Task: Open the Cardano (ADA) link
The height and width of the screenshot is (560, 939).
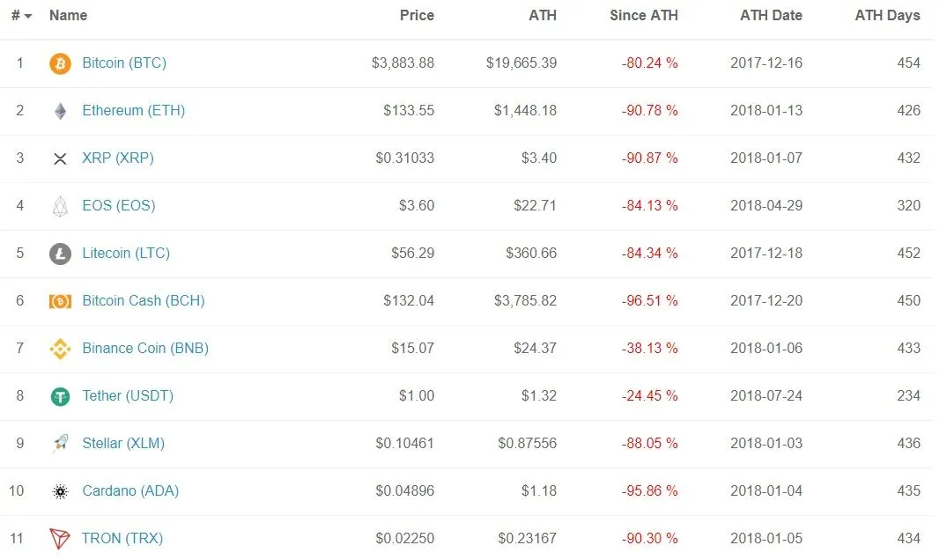Action: pyautogui.click(x=130, y=490)
